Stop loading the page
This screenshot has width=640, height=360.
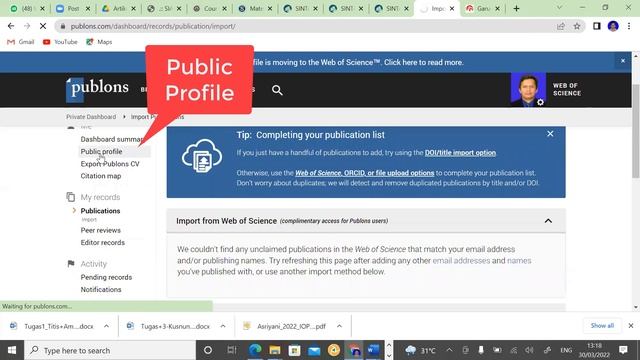tap(43, 26)
